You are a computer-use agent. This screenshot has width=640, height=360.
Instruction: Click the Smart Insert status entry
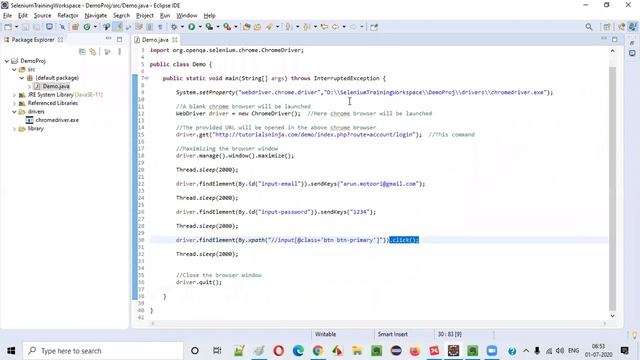[x=393, y=334]
